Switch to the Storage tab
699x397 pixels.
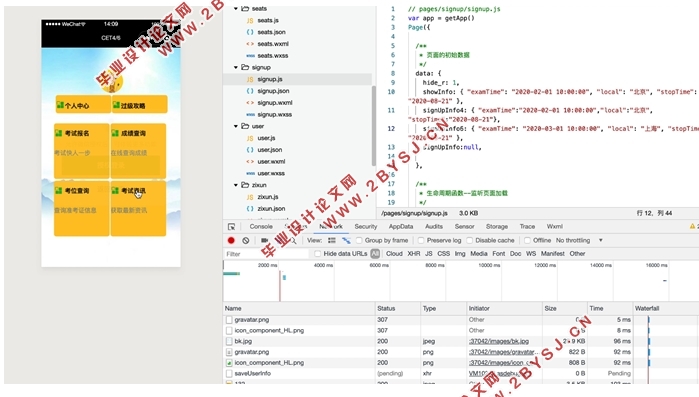(x=497, y=226)
